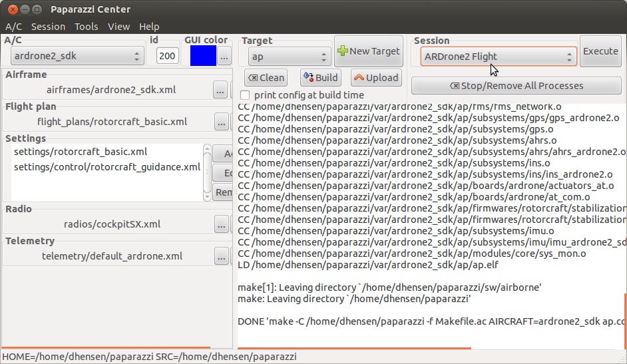Click the HOME path status bar text
The height and width of the screenshot is (364, 627).
coord(149,357)
